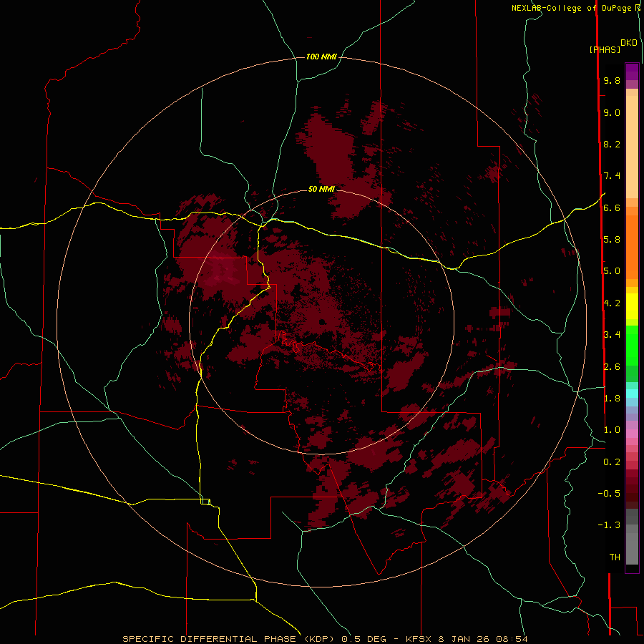This screenshot has height=644, width=644.
Task: Click the 9.0 value on the scale
Action: point(612,112)
